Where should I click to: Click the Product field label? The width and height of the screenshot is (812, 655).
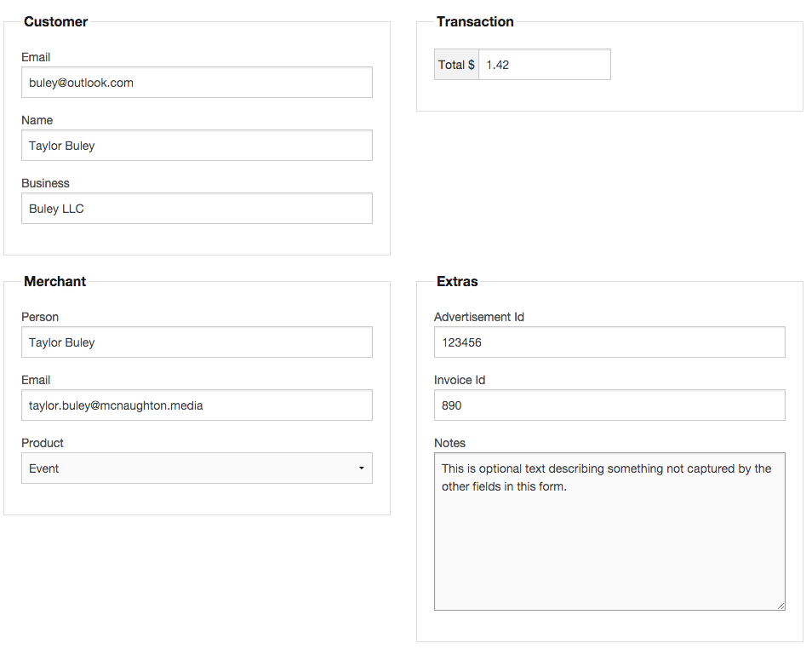coord(43,443)
